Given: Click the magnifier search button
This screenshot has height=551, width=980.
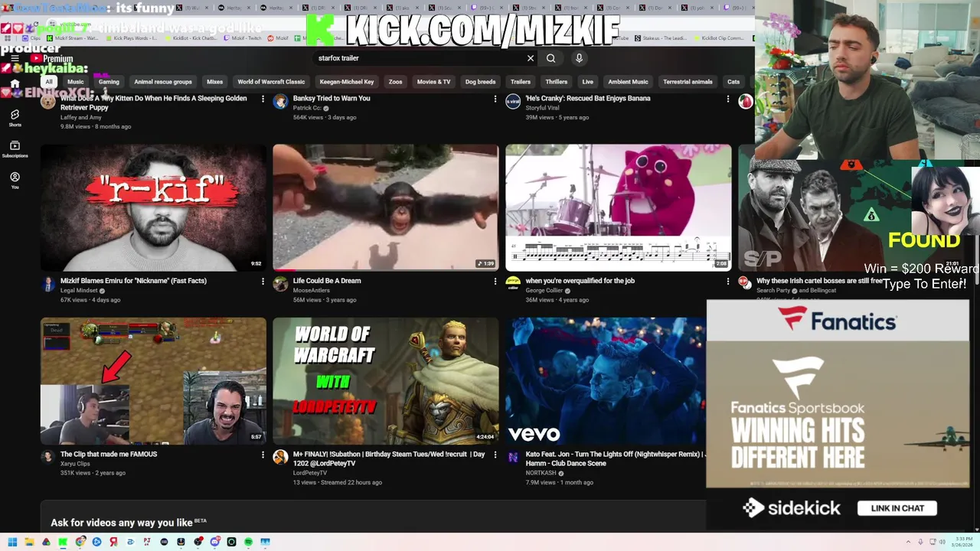Looking at the screenshot, I should point(550,58).
